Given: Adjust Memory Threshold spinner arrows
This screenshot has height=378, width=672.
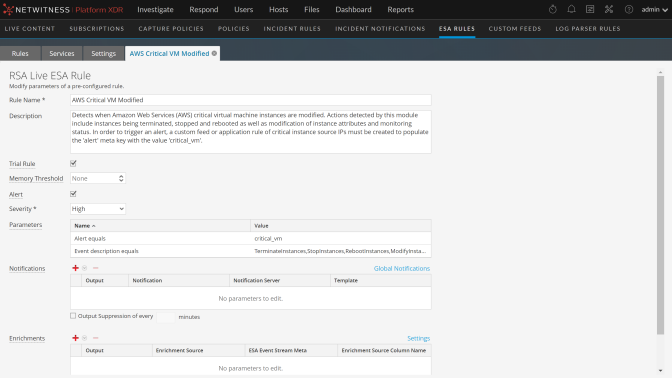Looking at the screenshot, I should tap(121, 178).
